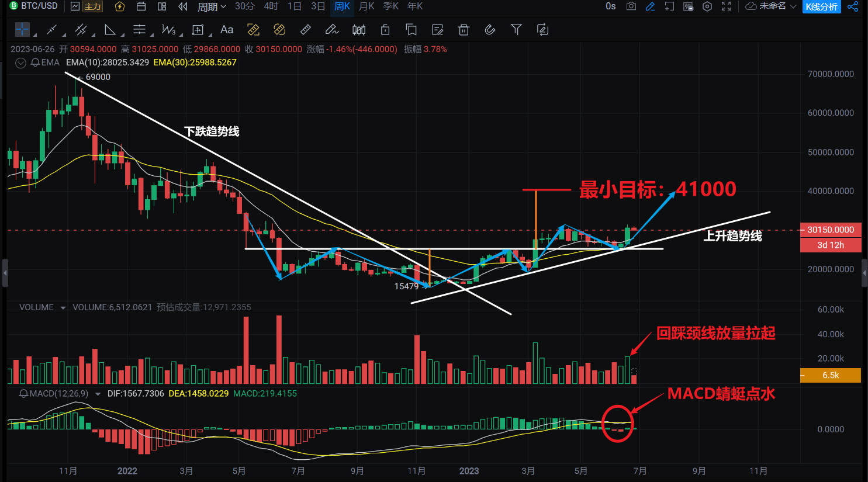868x482 pixels.
Task: Click the blue share icon
Action: [x=853, y=6]
